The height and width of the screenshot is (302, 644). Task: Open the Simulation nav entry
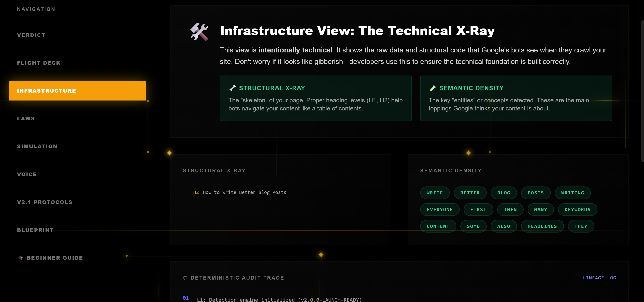37,146
